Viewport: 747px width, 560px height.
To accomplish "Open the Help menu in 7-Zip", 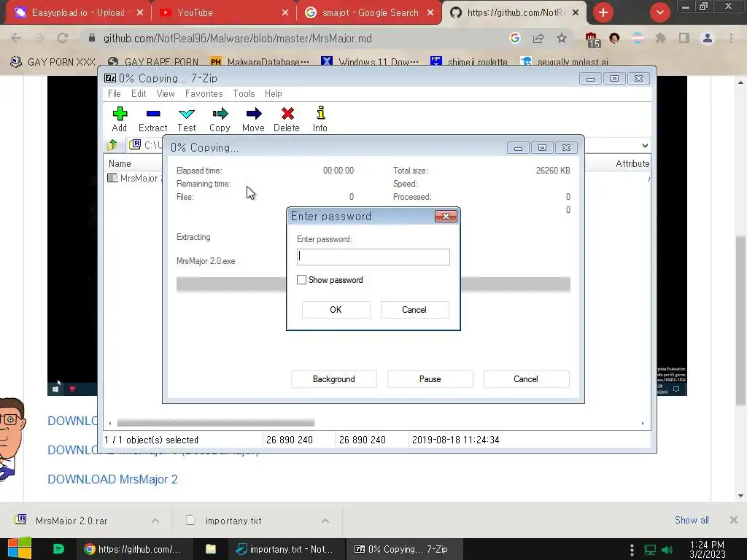I will [x=273, y=93].
